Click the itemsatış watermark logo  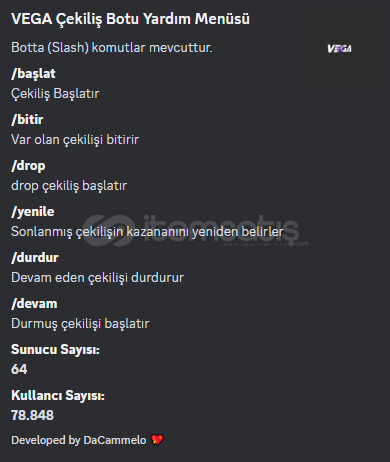195,231
